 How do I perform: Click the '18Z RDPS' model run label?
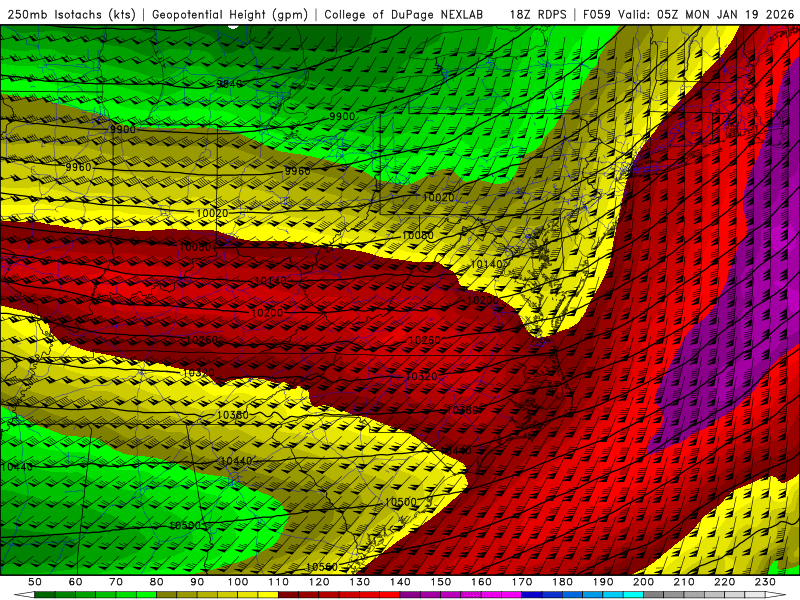(538, 15)
